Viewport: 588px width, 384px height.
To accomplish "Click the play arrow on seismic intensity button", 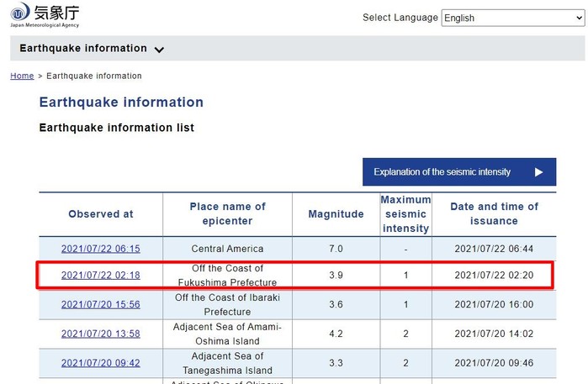I will 538,172.
